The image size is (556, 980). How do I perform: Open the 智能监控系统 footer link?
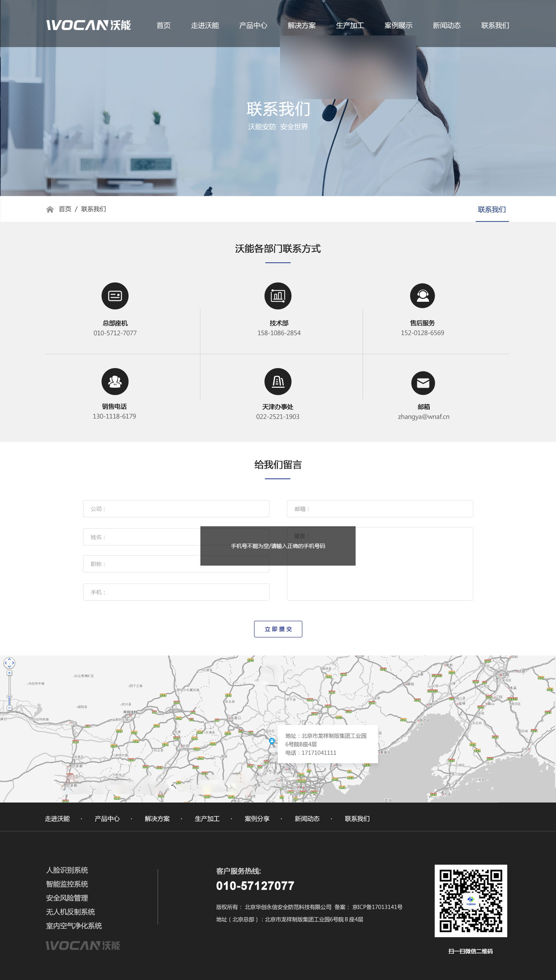(x=67, y=884)
